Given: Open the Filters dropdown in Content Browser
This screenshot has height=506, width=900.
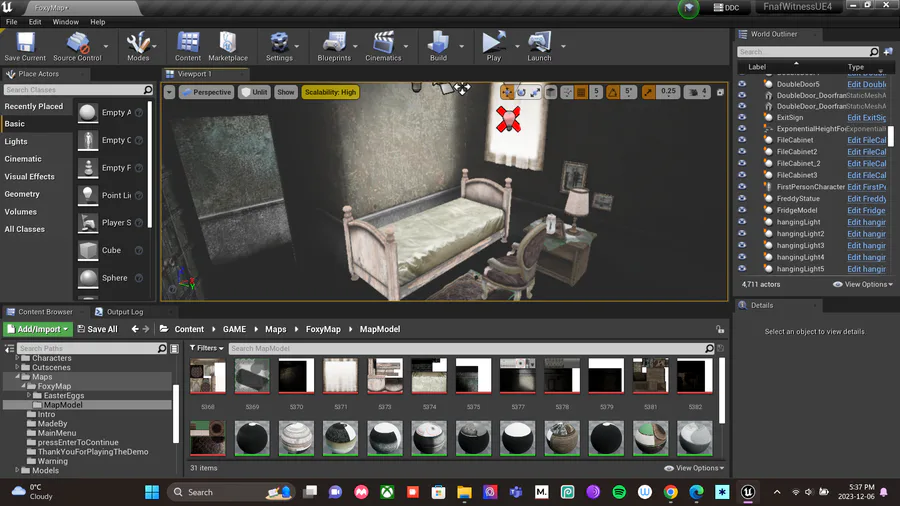Looking at the screenshot, I should pyautogui.click(x=207, y=348).
